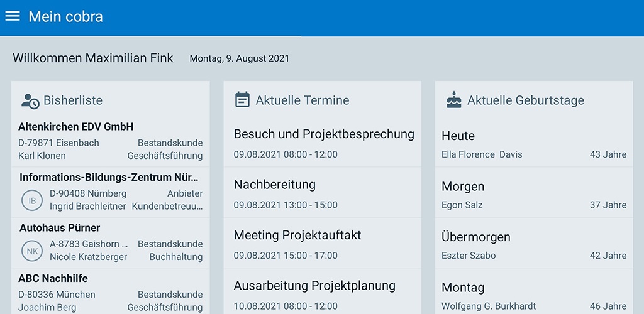The width and height of the screenshot is (644, 314).
Task: Select Egon Salz birthday entry
Action: click(534, 192)
